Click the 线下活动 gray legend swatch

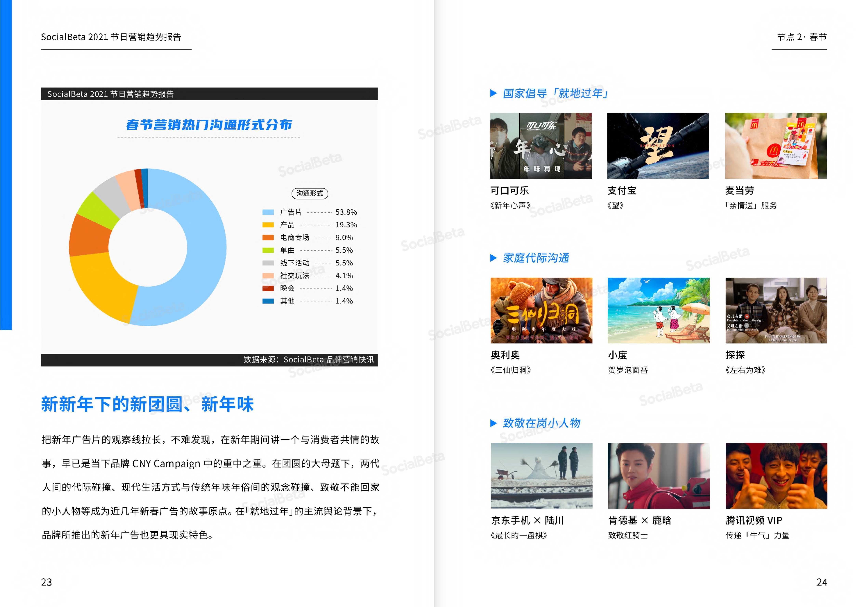point(268,263)
